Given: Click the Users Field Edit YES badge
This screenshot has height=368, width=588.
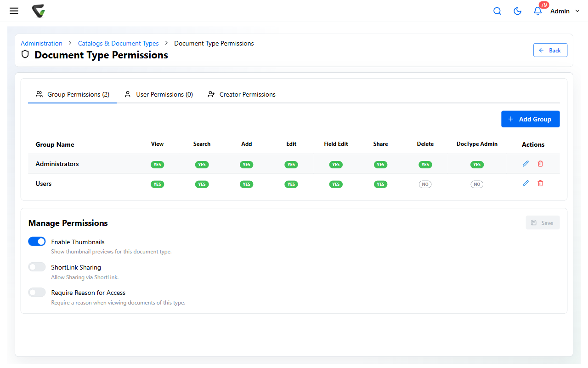Looking at the screenshot, I should (336, 184).
